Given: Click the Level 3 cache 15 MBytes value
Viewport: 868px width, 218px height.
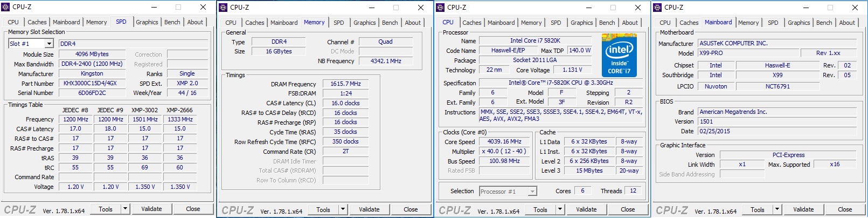Looking at the screenshot, I should pos(589,171).
